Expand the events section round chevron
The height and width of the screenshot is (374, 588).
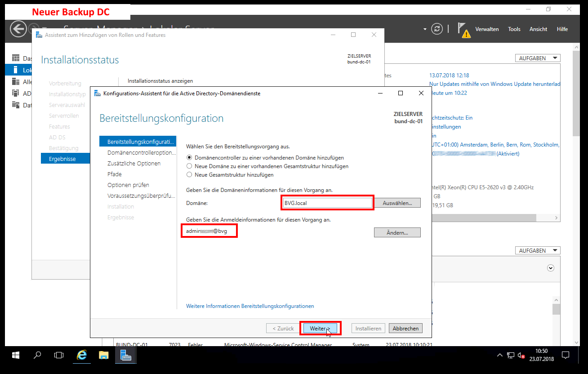coord(551,267)
